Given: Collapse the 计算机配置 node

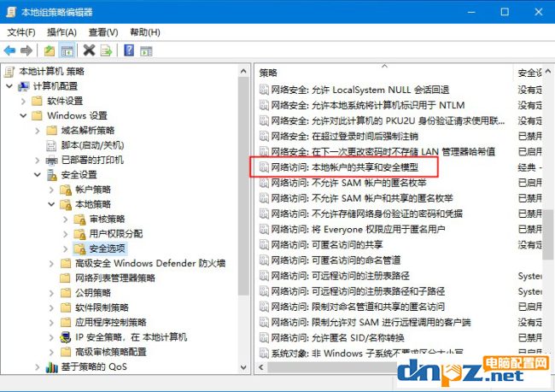Looking at the screenshot, I should [9, 86].
